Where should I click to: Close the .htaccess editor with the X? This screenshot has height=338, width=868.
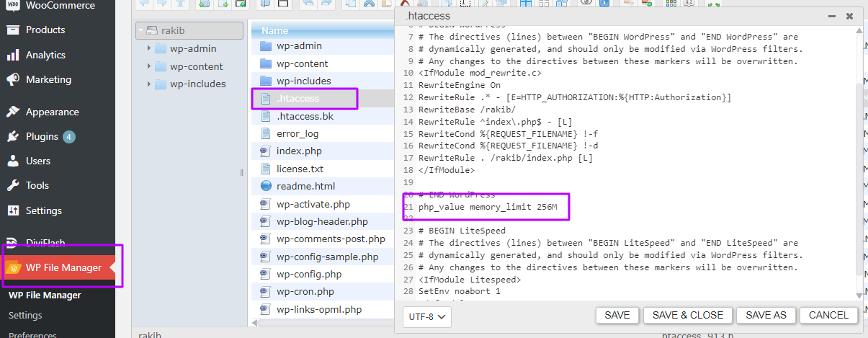tap(851, 15)
